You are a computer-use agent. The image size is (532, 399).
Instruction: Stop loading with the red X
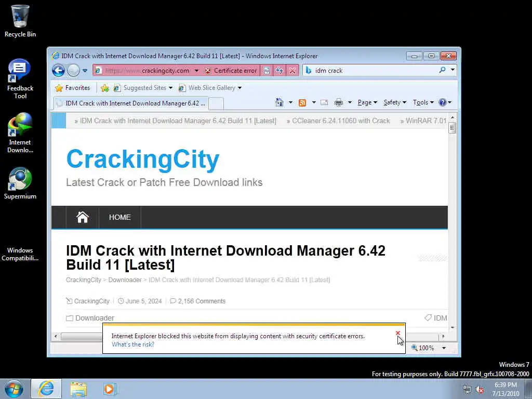click(x=292, y=71)
